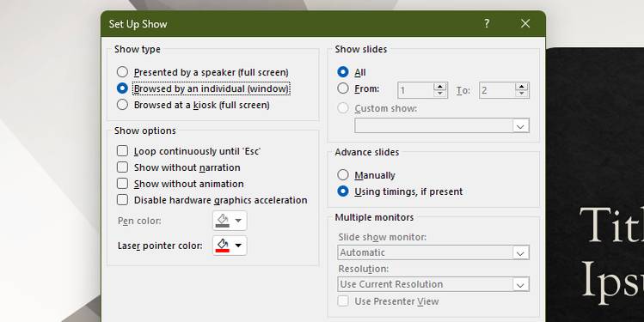Open the Slide show monitor dropdown
The image size is (644, 322).
[433, 252]
